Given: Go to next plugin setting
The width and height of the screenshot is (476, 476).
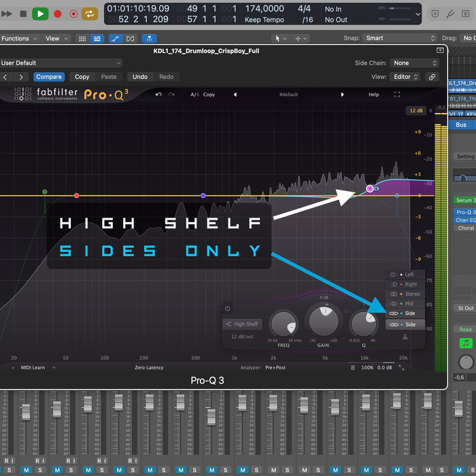Looking at the screenshot, I should pos(21,77).
